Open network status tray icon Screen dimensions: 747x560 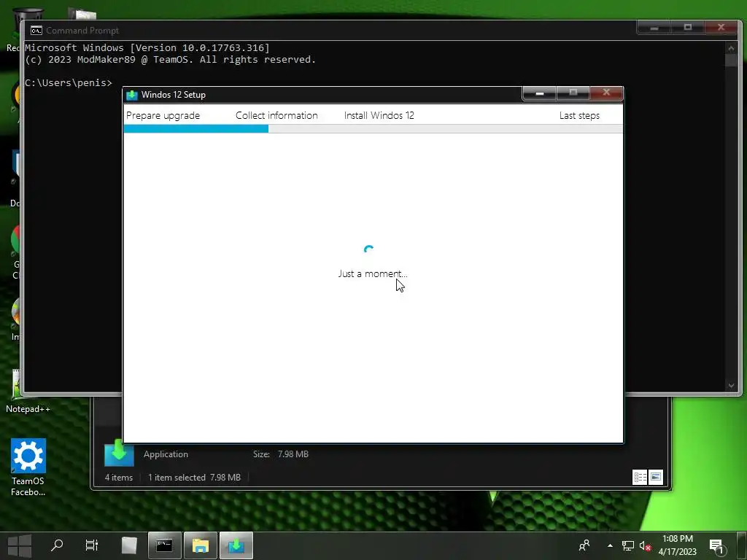click(628, 545)
